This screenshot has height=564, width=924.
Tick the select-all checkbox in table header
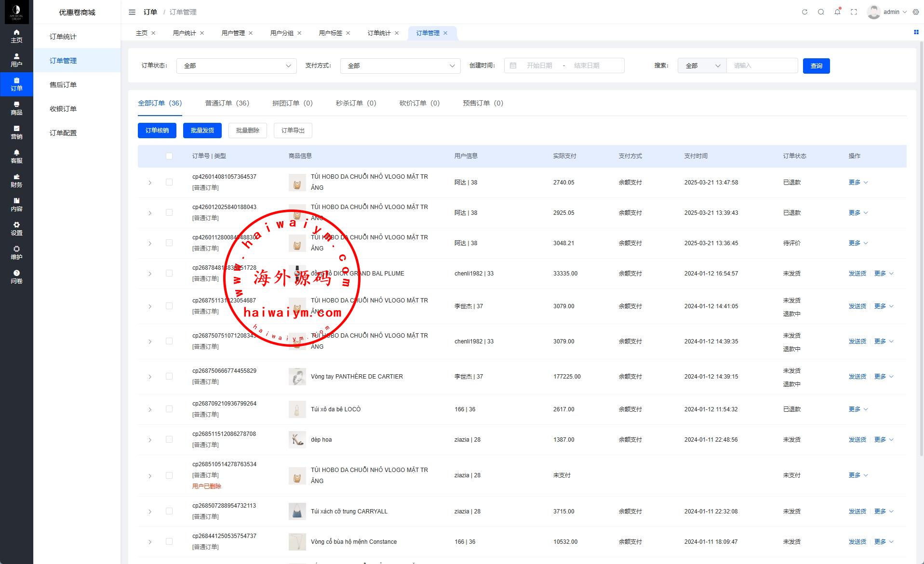pos(169,156)
